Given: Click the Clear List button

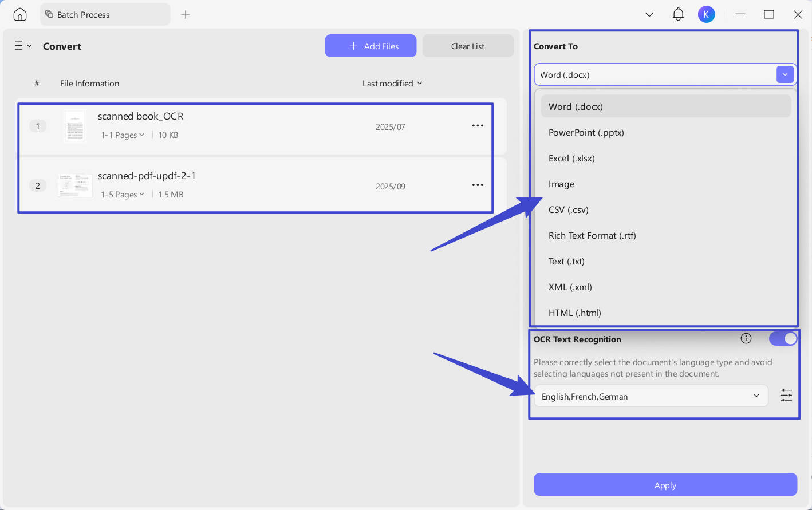Looking at the screenshot, I should 468,46.
